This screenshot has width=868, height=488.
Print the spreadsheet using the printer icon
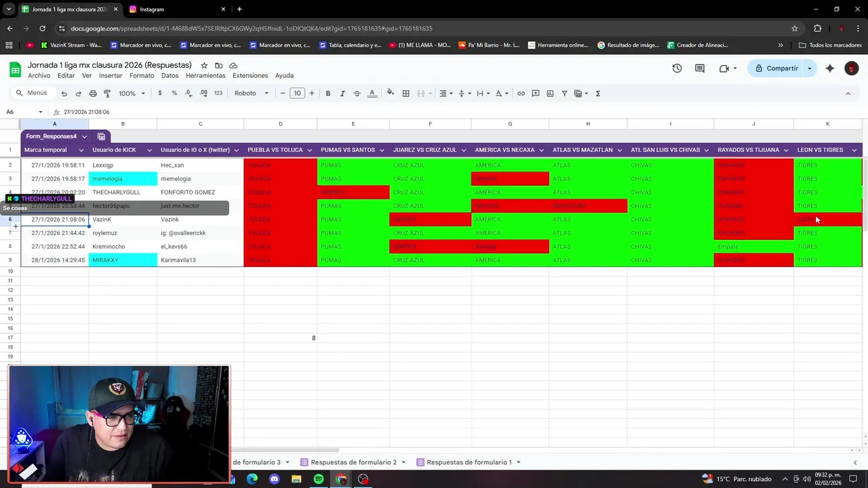click(93, 94)
